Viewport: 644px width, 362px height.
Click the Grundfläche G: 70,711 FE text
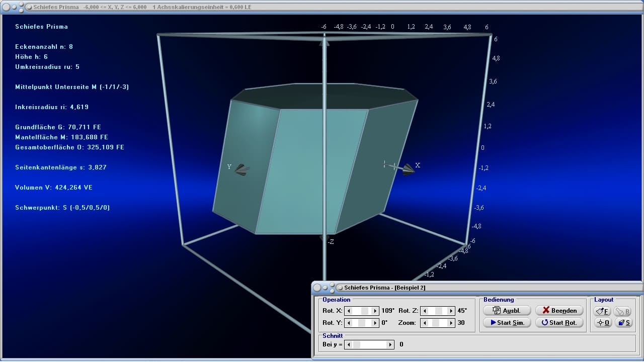tap(58, 127)
